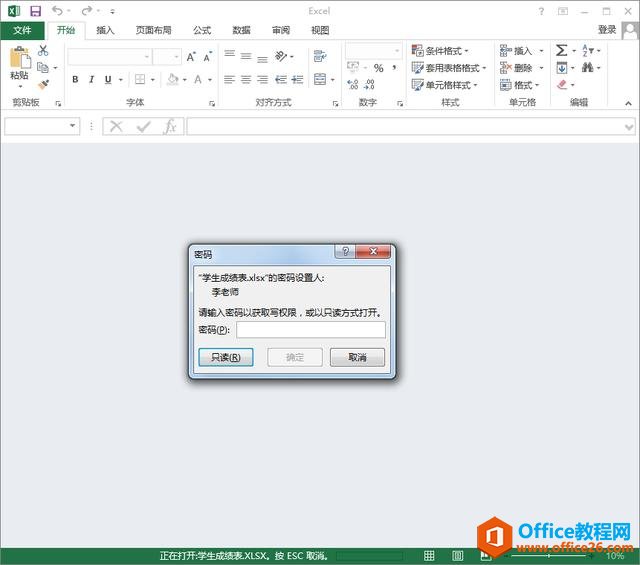Click the dialog help question mark icon
The image size is (640, 565).
pos(342,254)
